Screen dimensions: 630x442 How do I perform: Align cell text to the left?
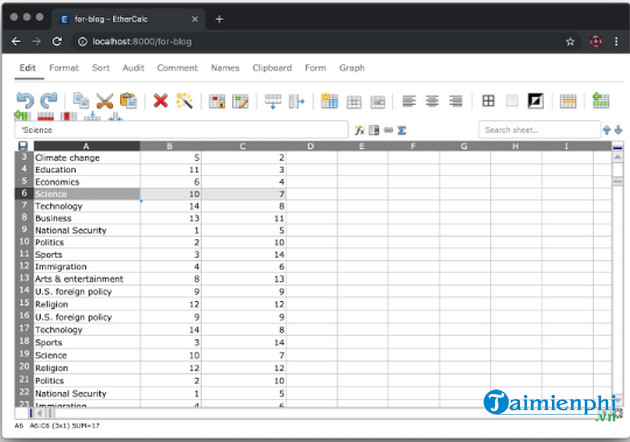(x=408, y=100)
